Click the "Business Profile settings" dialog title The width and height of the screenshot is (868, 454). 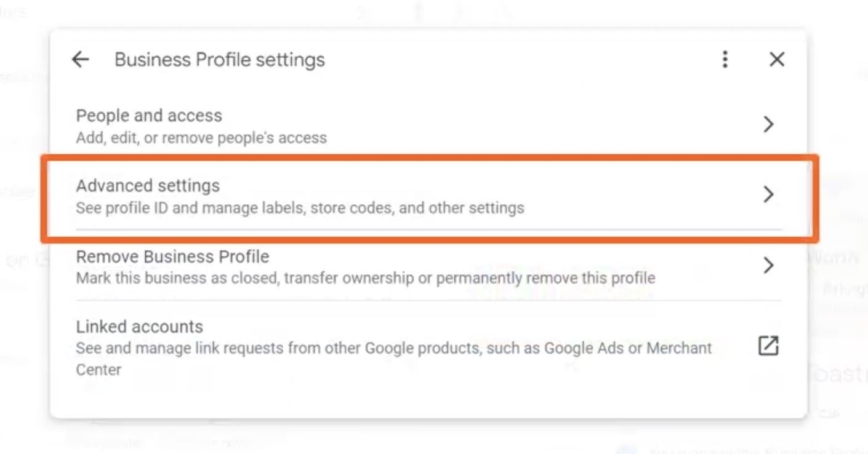coord(220,60)
